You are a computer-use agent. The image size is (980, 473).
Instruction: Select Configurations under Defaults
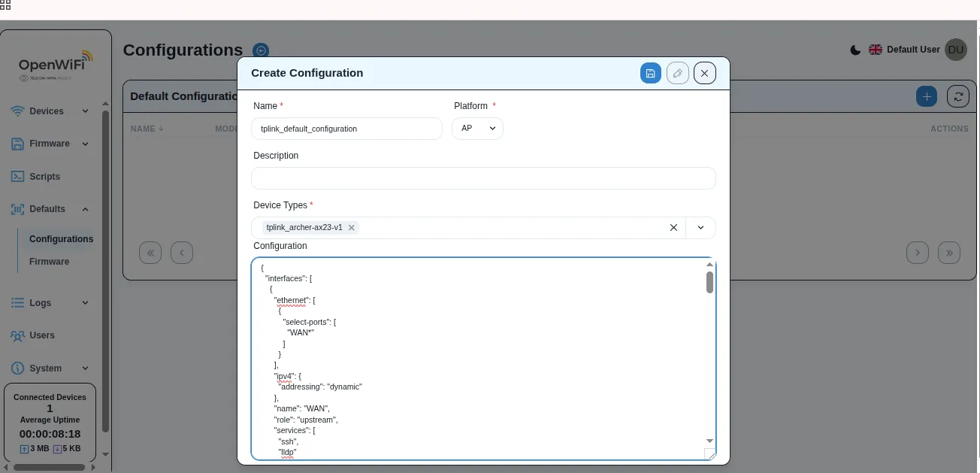(60, 238)
